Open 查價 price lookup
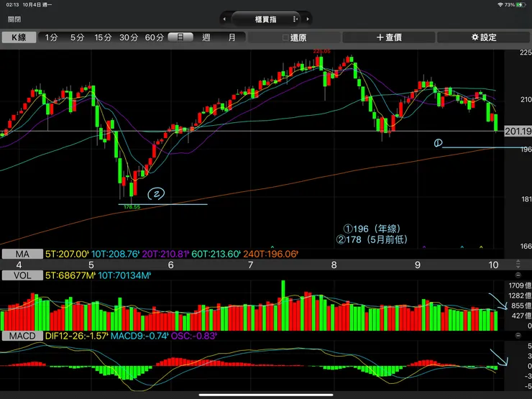The width and height of the screenshot is (532, 399). click(x=389, y=37)
